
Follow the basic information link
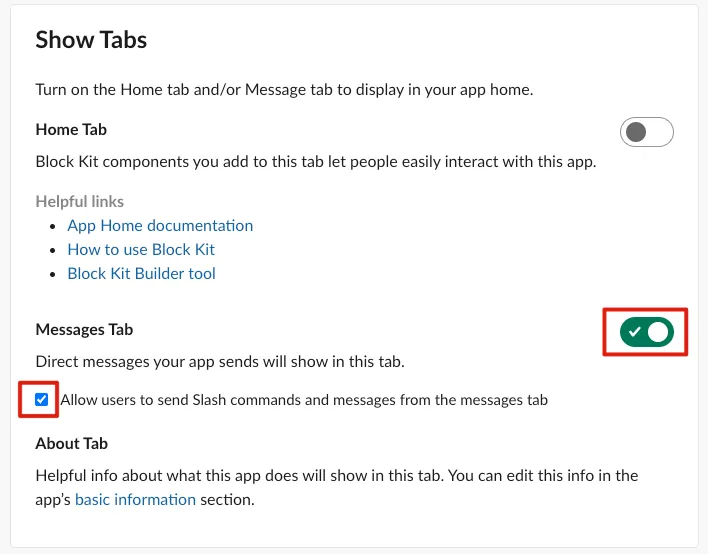coord(135,499)
